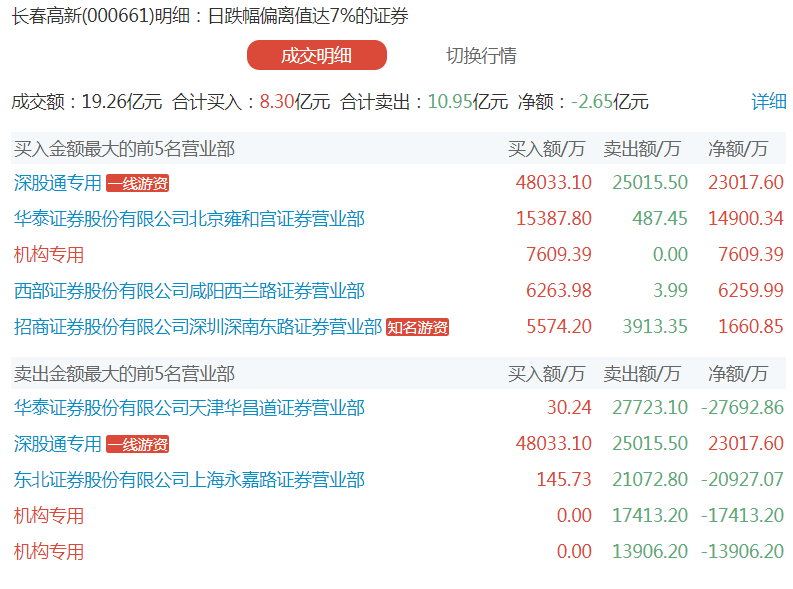Viewport: 793px width, 589px height.
Task: Click the sell amount 487.45
Action: tap(659, 218)
